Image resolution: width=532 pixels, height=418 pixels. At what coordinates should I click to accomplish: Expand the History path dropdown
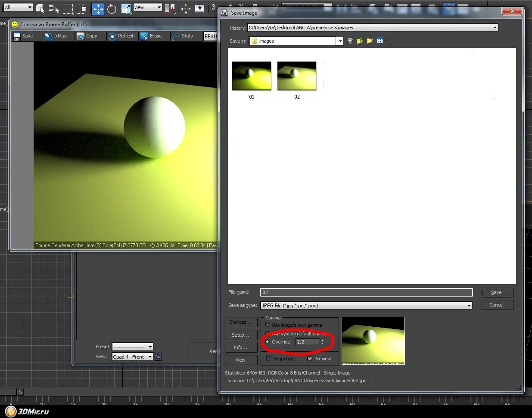click(495, 28)
